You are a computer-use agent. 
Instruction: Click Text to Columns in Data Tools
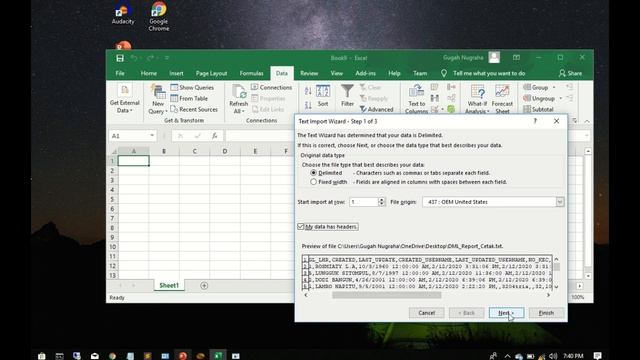point(416,99)
